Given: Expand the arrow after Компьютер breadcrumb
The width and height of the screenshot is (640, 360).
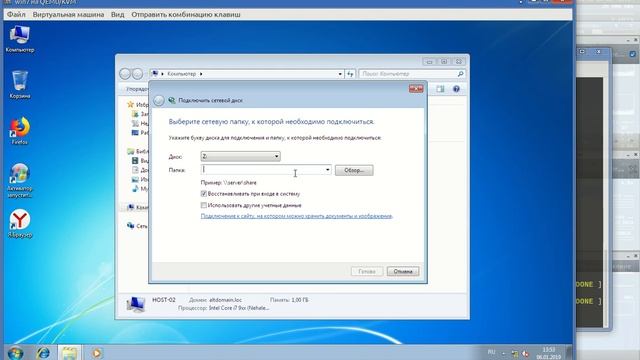Looking at the screenshot, I should [201, 74].
